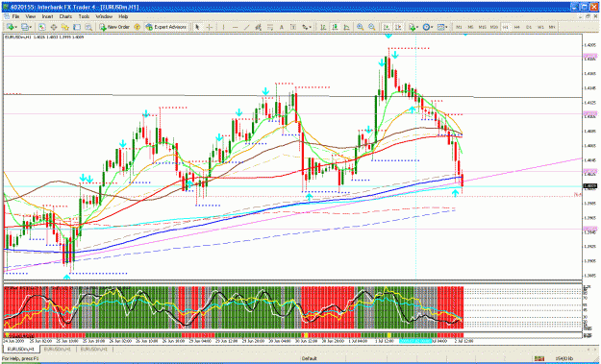Open the Indicators list dropdown
Viewport: 601px width, 364px height.
[413, 27]
